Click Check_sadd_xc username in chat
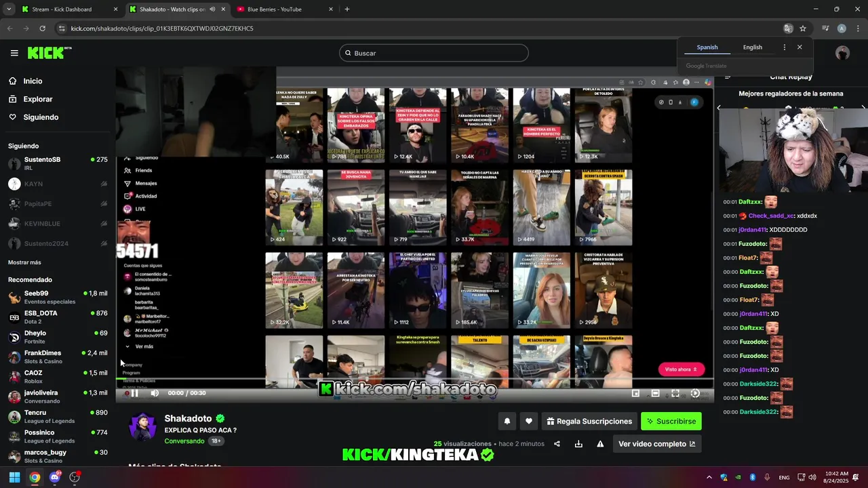This screenshot has height=488, width=868. [x=771, y=216]
